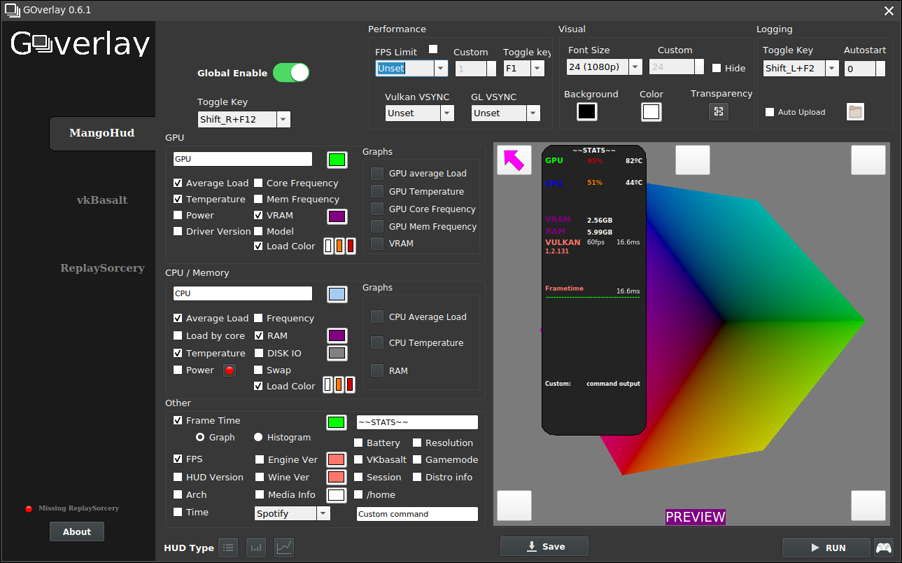
Task: Open Logging Toggle Key dropdown
Action: coord(832,68)
